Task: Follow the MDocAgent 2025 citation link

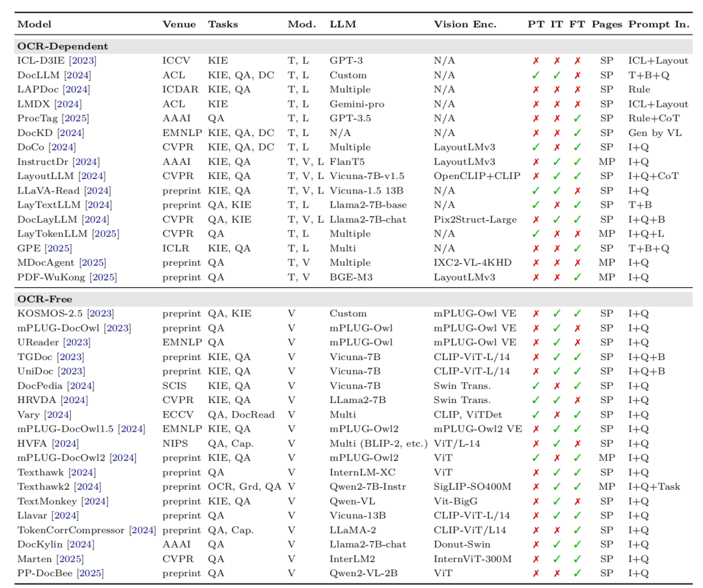Action: [93, 262]
